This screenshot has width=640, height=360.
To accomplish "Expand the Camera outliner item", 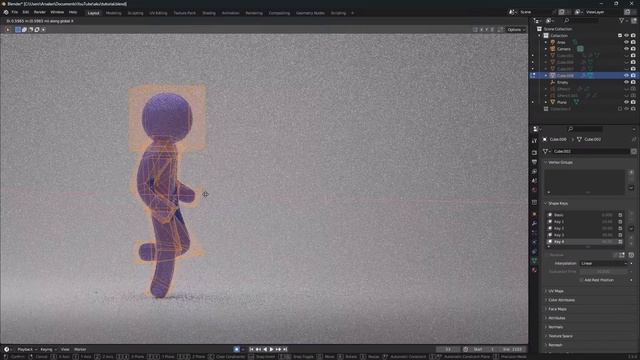I will coord(546,49).
